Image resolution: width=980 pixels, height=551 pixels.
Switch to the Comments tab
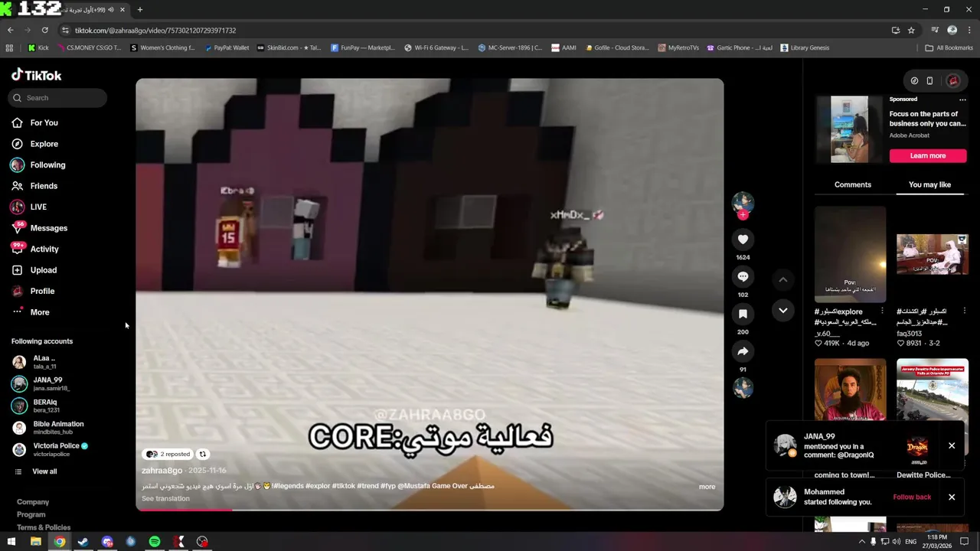(x=853, y=184)
